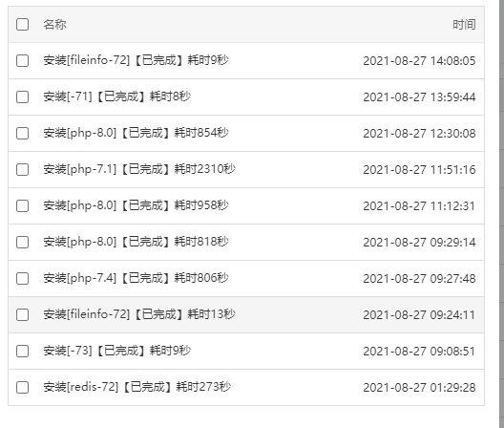Click timestamp 2021-08-27 09:27:48
The width and height of the screenshot is (504, 428).
pyautogui.click(x=419, y=279)
